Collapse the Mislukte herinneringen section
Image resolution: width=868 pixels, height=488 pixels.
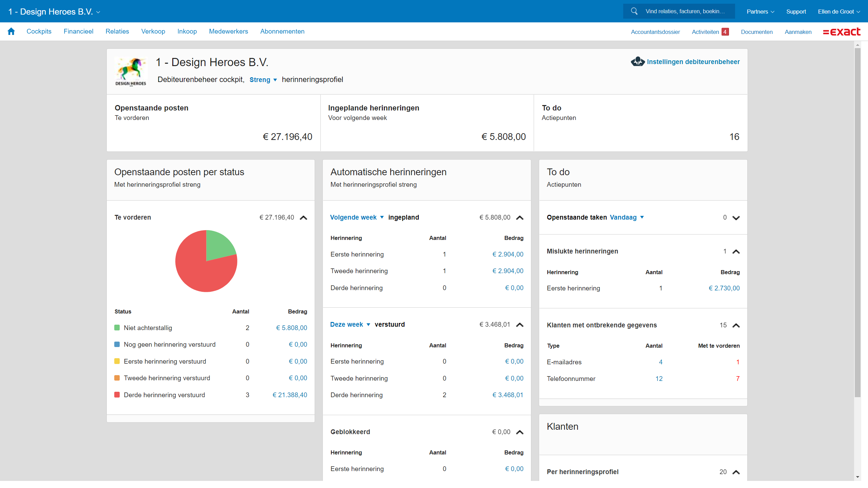coord(736,251)
